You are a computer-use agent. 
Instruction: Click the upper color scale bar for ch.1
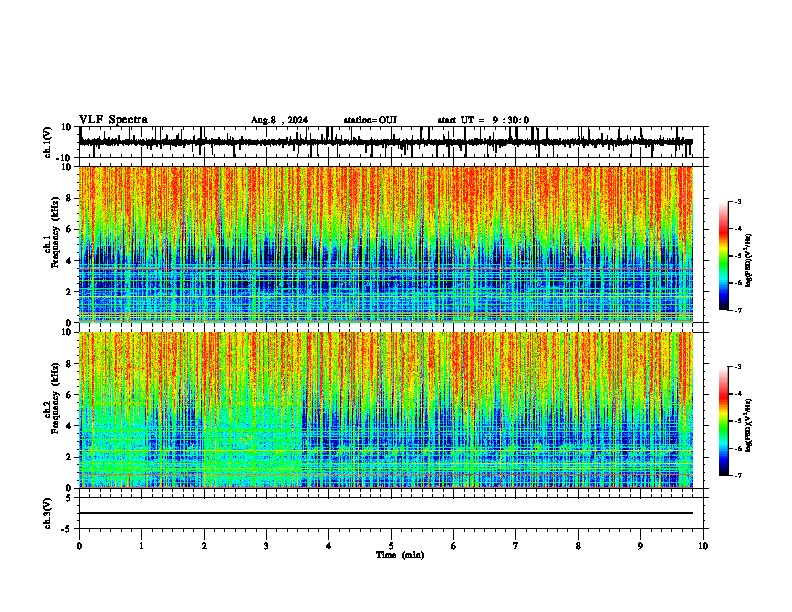[x=724, y=256]
